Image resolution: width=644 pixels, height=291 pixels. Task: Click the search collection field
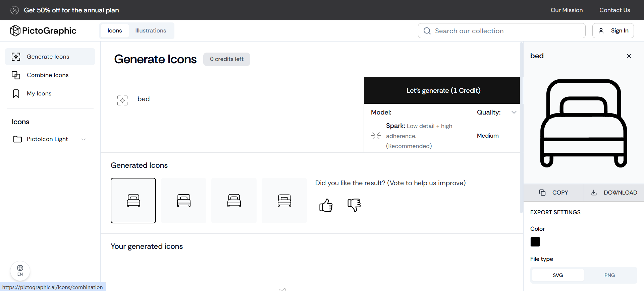click(x=501, y=31)
